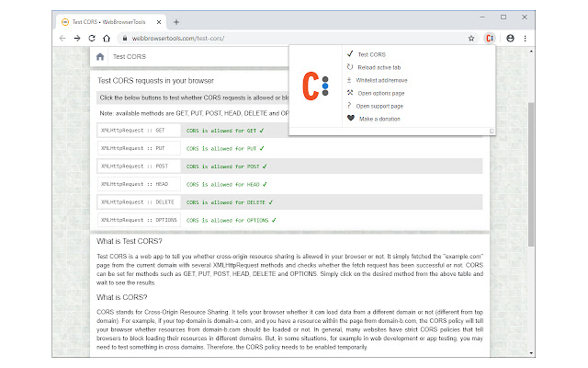Screen dimensions: 588x368
Task: Run the XMLHttpRequest :: PUT test
Action: point(139,148)
